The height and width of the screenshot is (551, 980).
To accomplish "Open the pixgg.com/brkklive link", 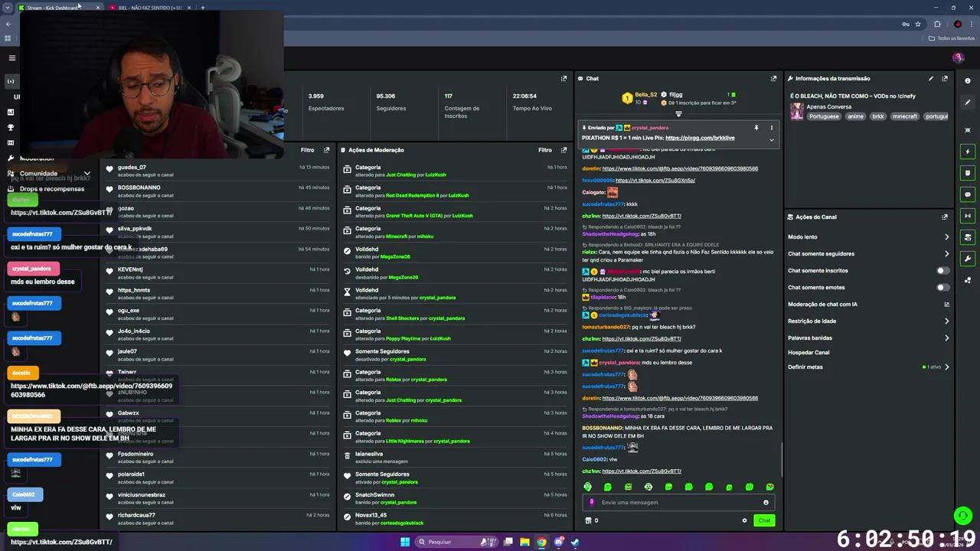I will click(700, 138).
